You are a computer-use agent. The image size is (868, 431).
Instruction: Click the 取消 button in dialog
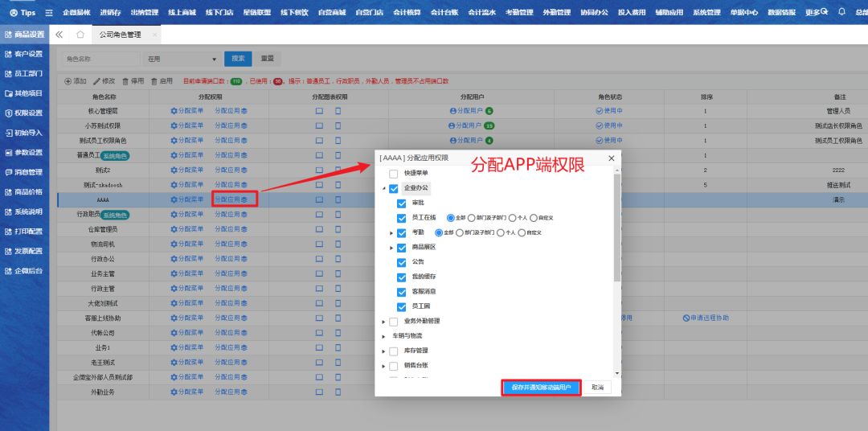[x=597, y=387]
